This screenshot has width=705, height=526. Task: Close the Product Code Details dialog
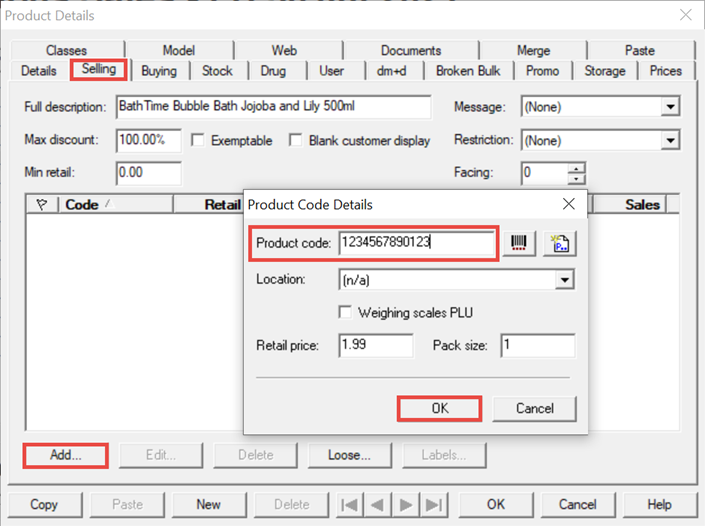[569, 204]
